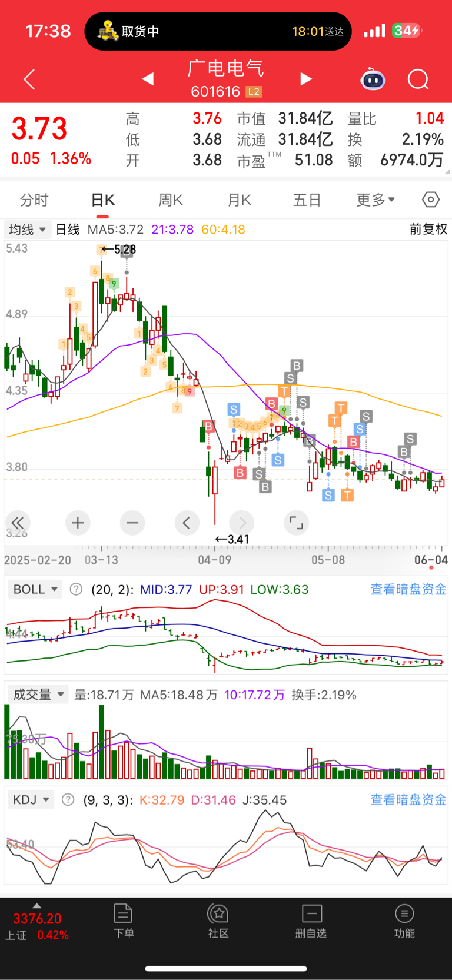Switch chart to fullscreen view
This screenshot has height=980, width=452.
[x=296, y=523]
